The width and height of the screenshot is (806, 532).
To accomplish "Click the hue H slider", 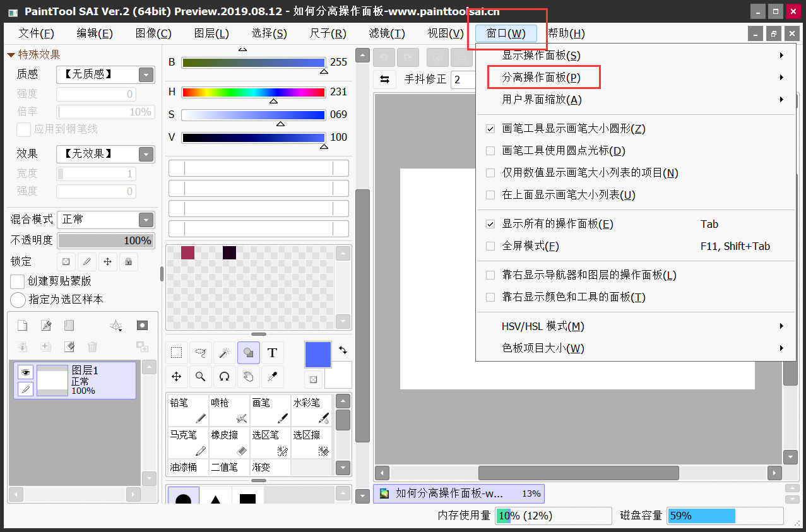I will coord(253,92).
